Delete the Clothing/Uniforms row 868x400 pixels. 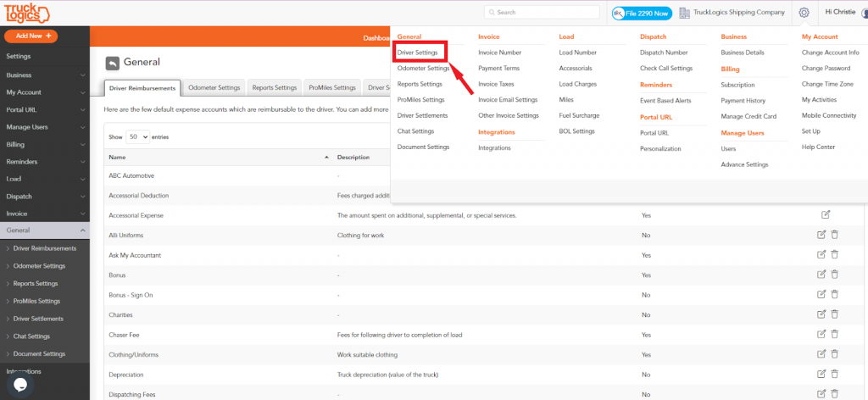pyautogui.click(x=835, y=354)
